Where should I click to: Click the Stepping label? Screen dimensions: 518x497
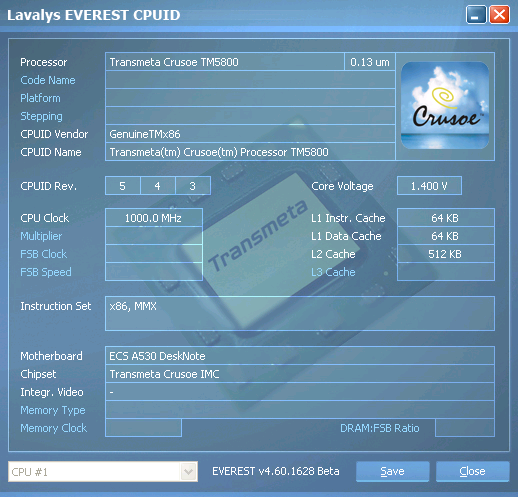(41, 116)
